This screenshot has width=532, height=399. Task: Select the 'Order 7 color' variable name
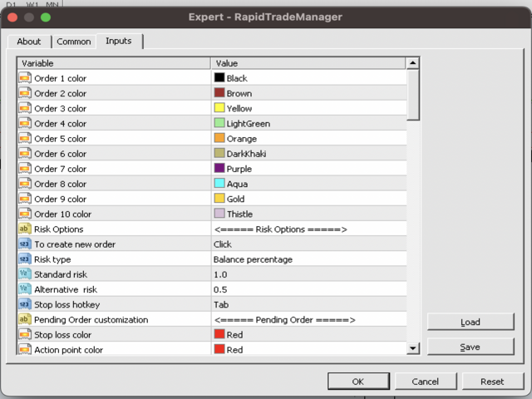61,169
